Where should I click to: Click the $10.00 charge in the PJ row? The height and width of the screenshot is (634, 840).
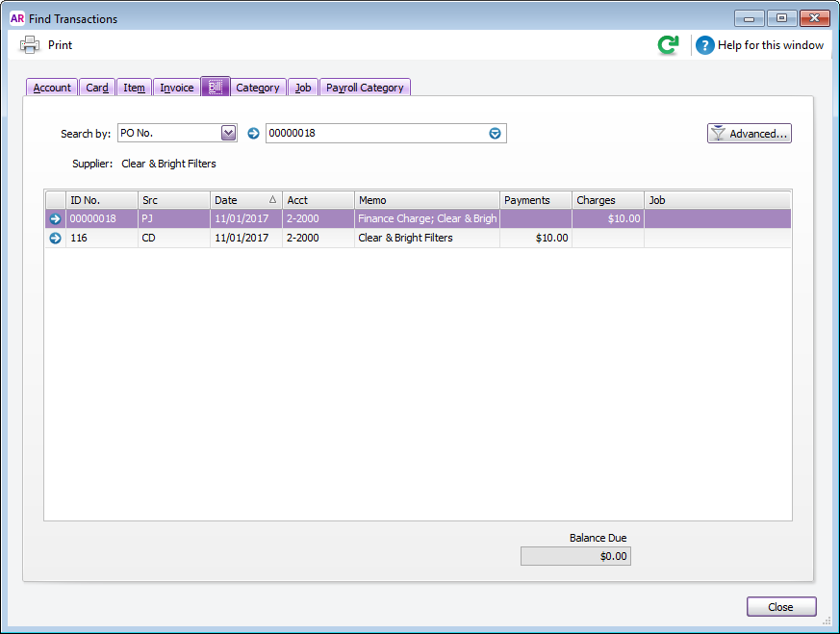point(608,218)
